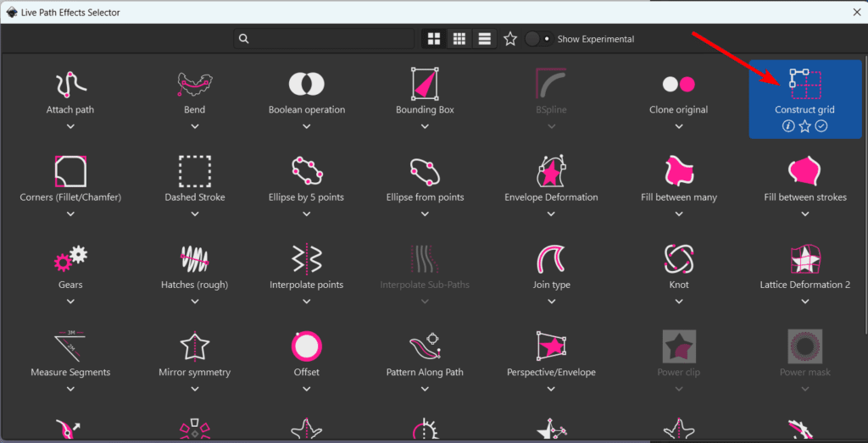Image resolution: width=868 pixels, height=443 pixels.
Task: Apply the Construct grid effect checkmark
Action: 821,126
